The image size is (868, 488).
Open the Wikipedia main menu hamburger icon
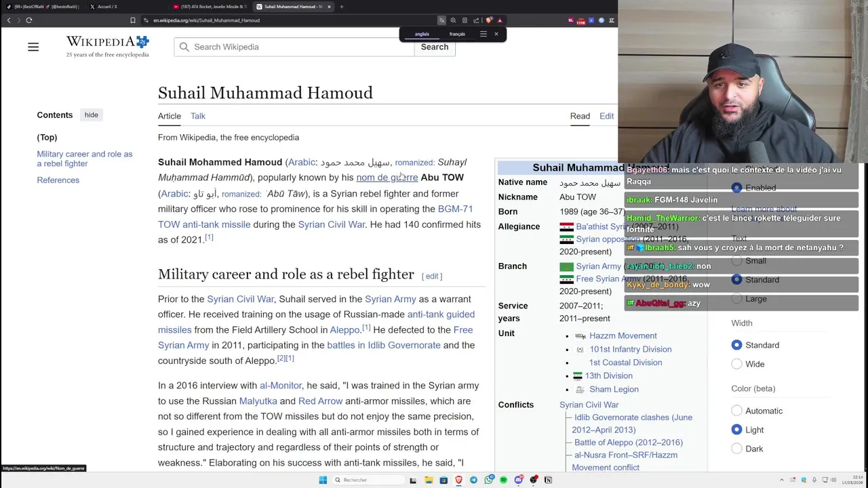[x=33, y=47]
